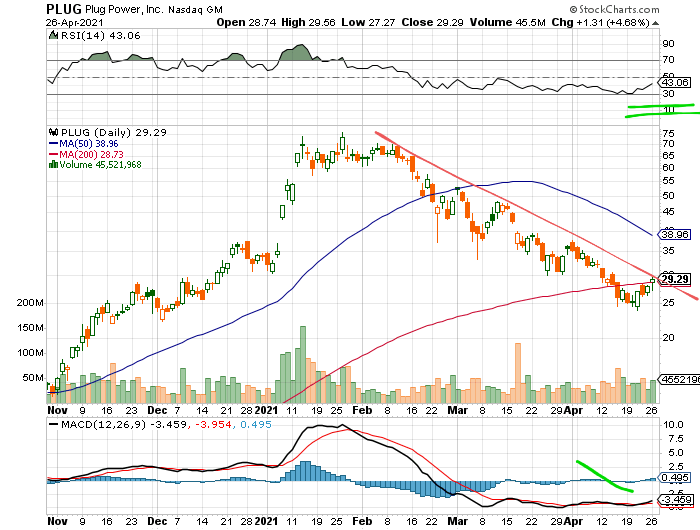Click the MA(200) 28.73 legend entry

[92, 154]
